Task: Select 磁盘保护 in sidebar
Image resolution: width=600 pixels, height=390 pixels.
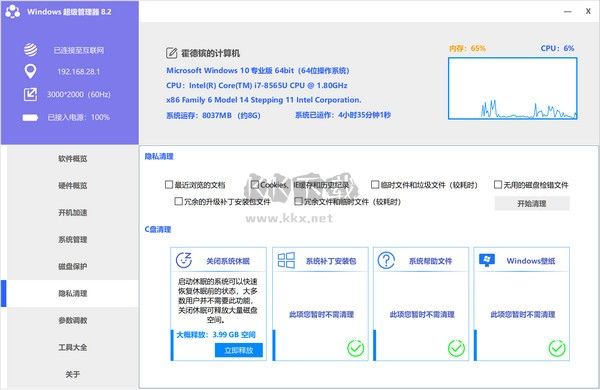Action: pos(73,266)
